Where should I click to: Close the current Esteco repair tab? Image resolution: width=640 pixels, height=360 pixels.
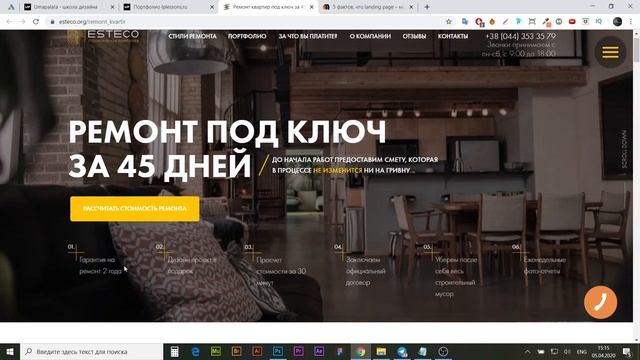pos(311,7)
